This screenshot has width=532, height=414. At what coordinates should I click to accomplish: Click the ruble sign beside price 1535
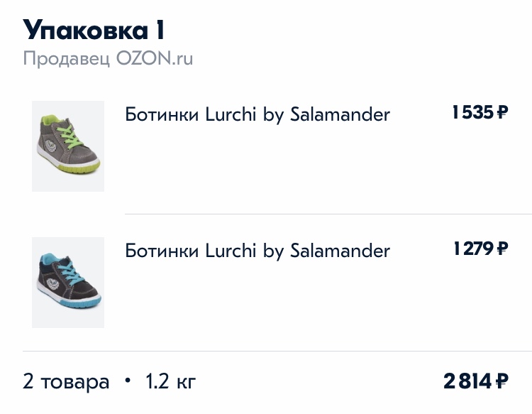[x=502, y=112]
